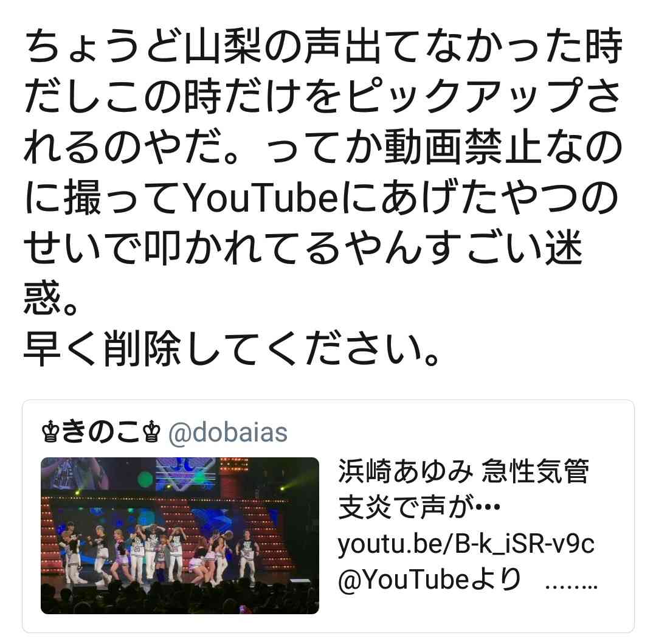Click the @YouTubeより mention
The height and width of the screenshot is (644, 656).
[429, 580]
